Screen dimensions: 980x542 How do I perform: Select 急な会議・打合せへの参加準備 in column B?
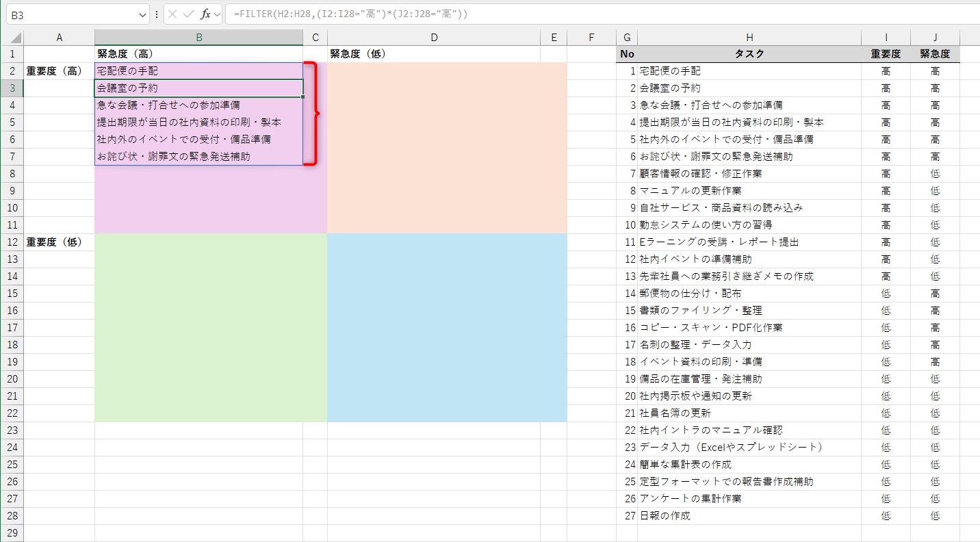click(x=199, y=105)
